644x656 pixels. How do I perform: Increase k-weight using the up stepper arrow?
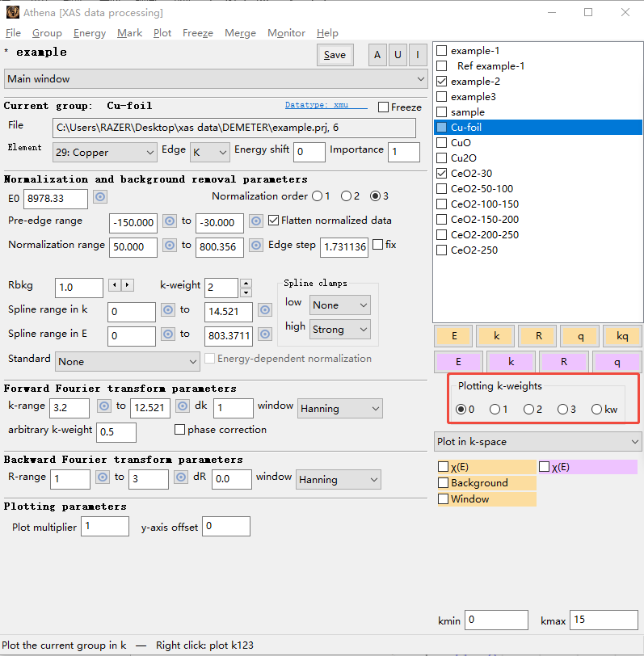[246, 283]
